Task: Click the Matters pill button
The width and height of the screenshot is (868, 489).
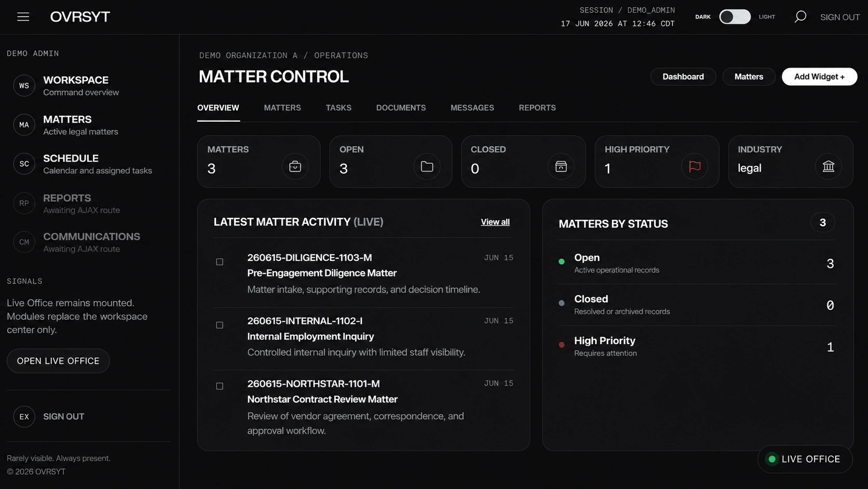Action: [749, 77]
